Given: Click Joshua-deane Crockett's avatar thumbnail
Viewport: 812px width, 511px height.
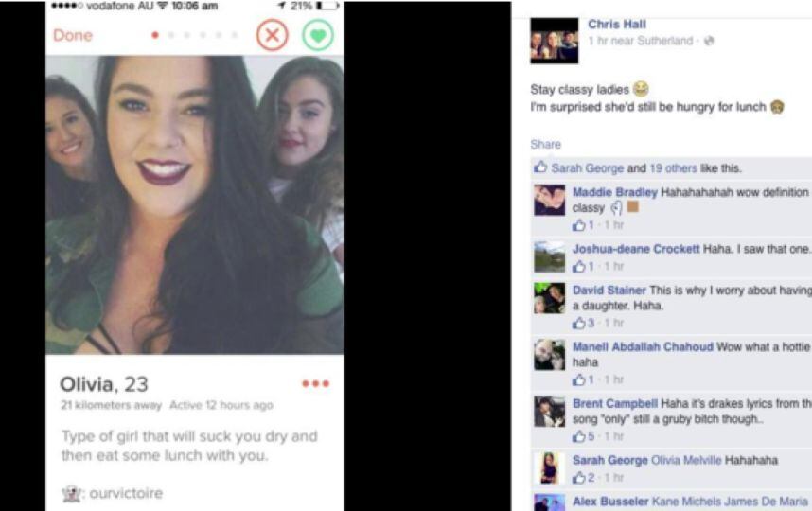Looking at the screenshot, I should tap(550, 256).
